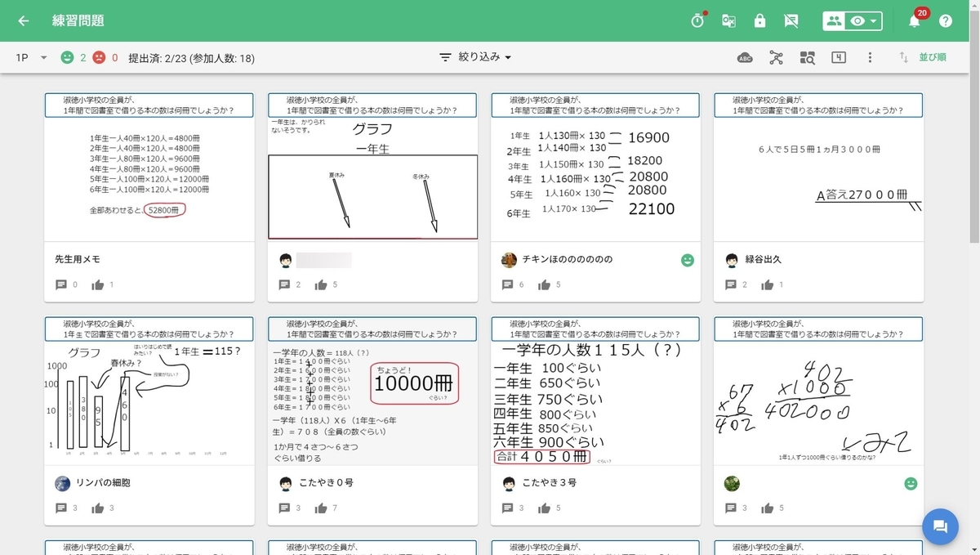
Task: Open notifications via the bell icon with badge 20
Action: [x=914, y=20]
